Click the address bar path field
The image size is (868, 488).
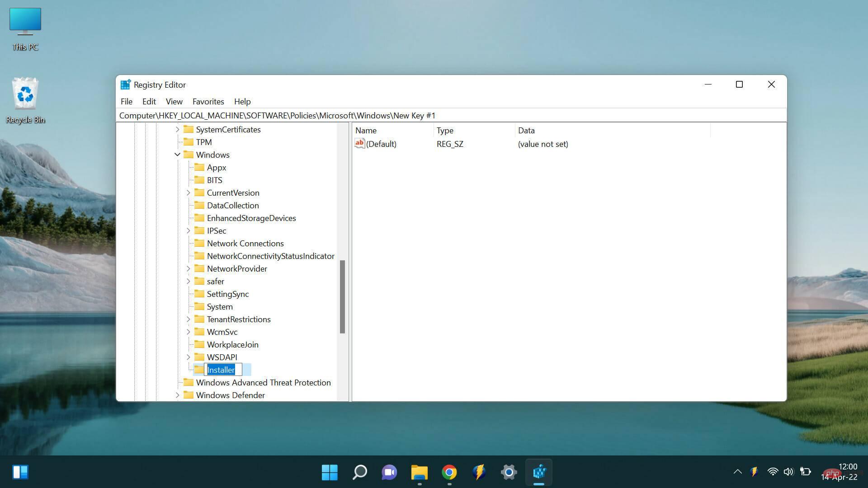tap(451, 115)
